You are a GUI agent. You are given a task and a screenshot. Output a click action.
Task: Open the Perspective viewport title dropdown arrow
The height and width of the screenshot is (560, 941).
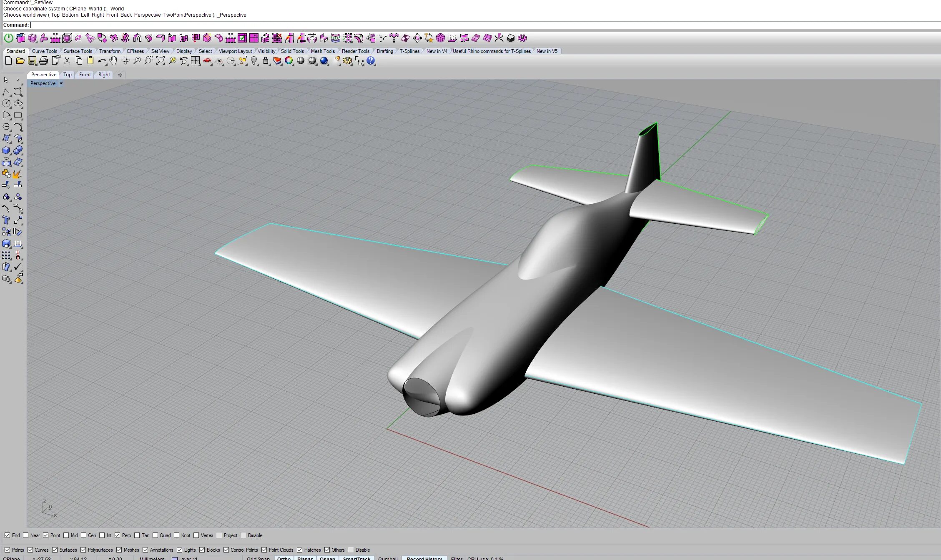coord(61,83)
